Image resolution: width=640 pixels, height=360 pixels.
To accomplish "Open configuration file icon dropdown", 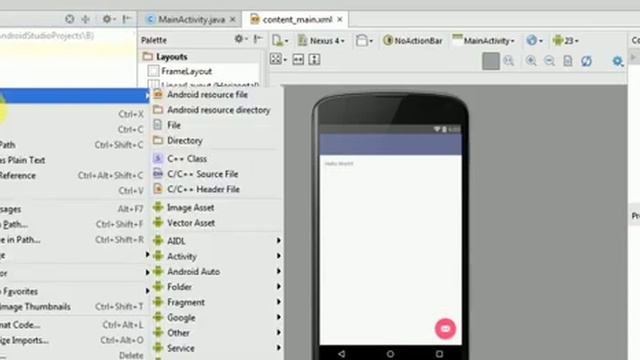I will 280,41.
